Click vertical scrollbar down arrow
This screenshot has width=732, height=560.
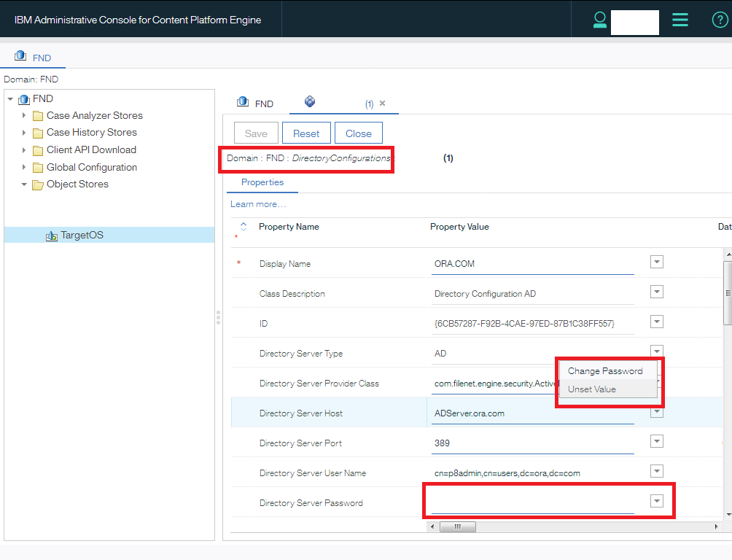(728, 515)
